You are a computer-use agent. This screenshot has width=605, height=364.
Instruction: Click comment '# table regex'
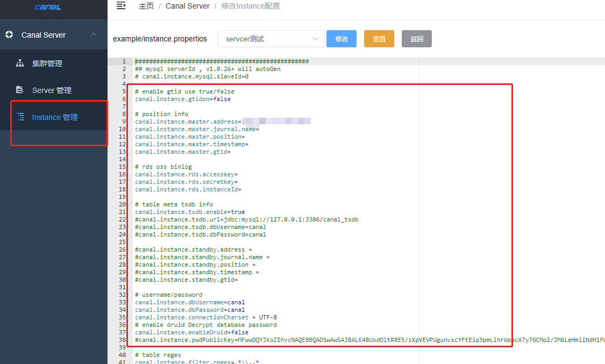pyautogui.click(x=158, y=355)
